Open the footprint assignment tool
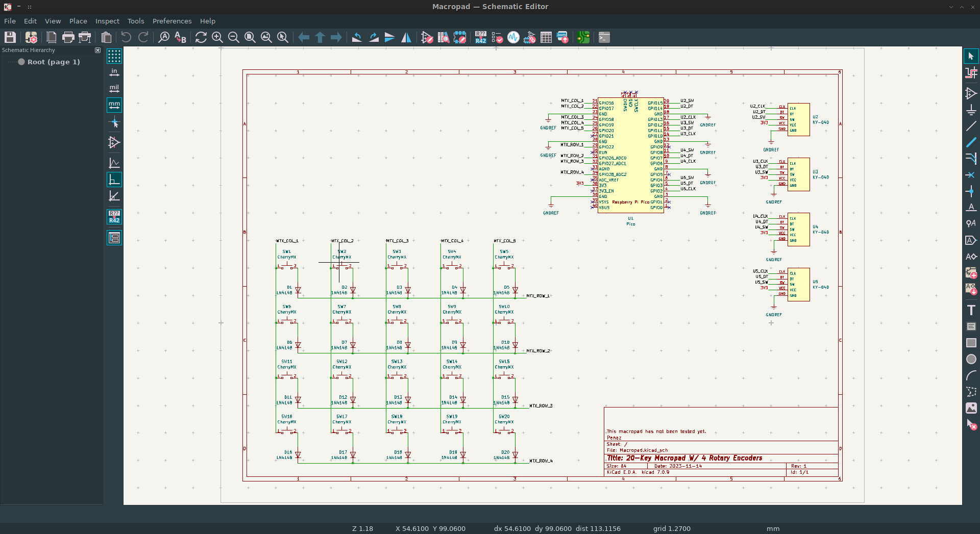This screenshot has width=980, height=534. pos(530,37)
